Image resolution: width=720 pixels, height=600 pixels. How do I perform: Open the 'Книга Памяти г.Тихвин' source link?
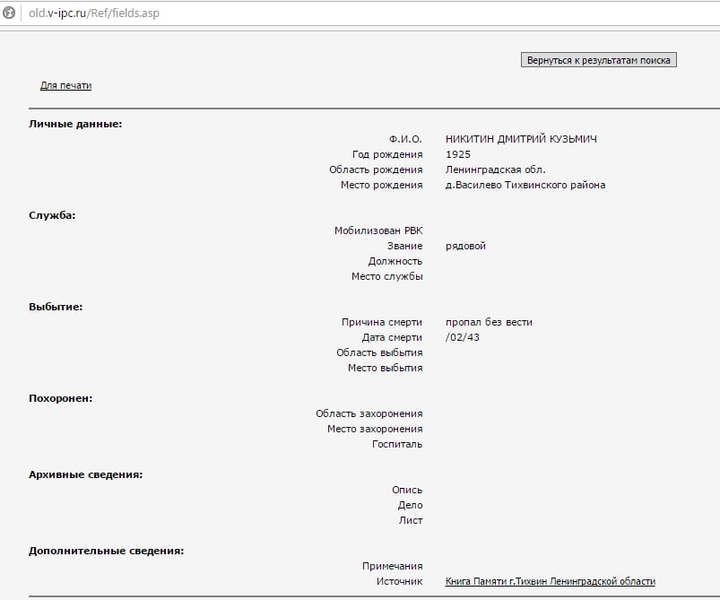coord(550,581)
